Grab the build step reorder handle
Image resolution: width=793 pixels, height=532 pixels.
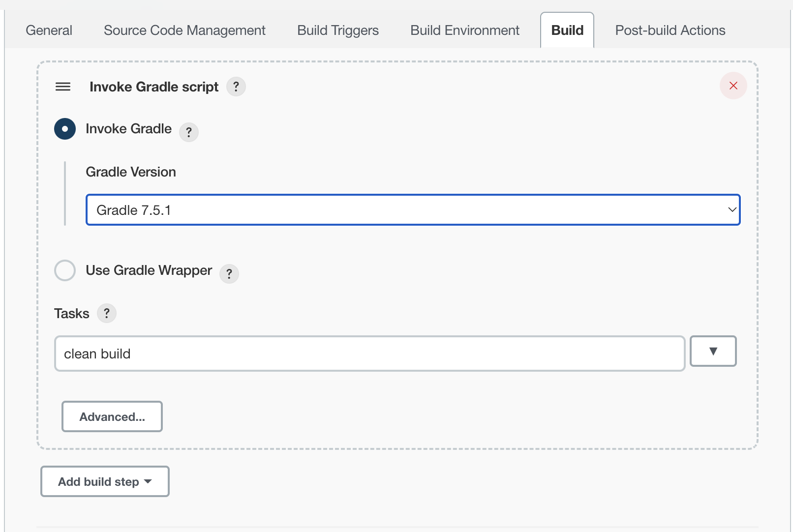63,87
